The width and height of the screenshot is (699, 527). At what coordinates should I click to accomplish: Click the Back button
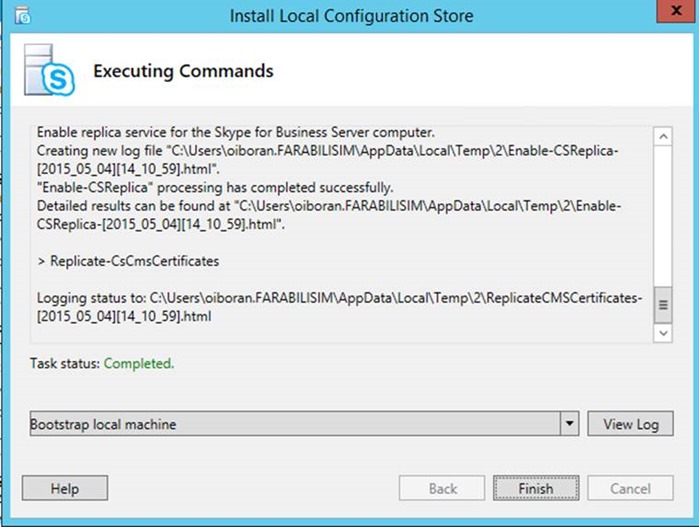pyautogui.click(x=442, y=488)
